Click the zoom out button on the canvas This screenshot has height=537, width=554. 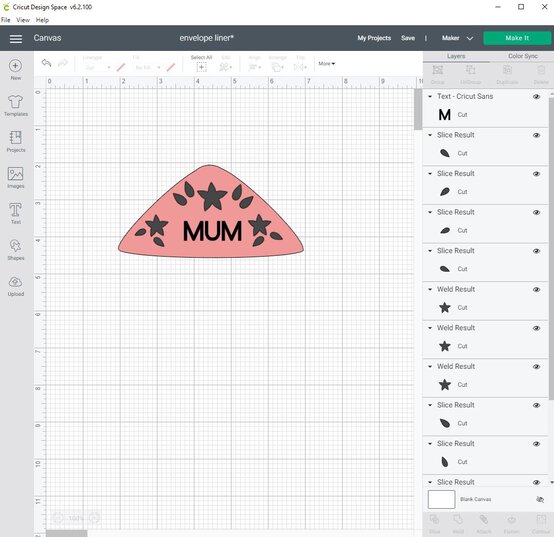pos(58,518)
